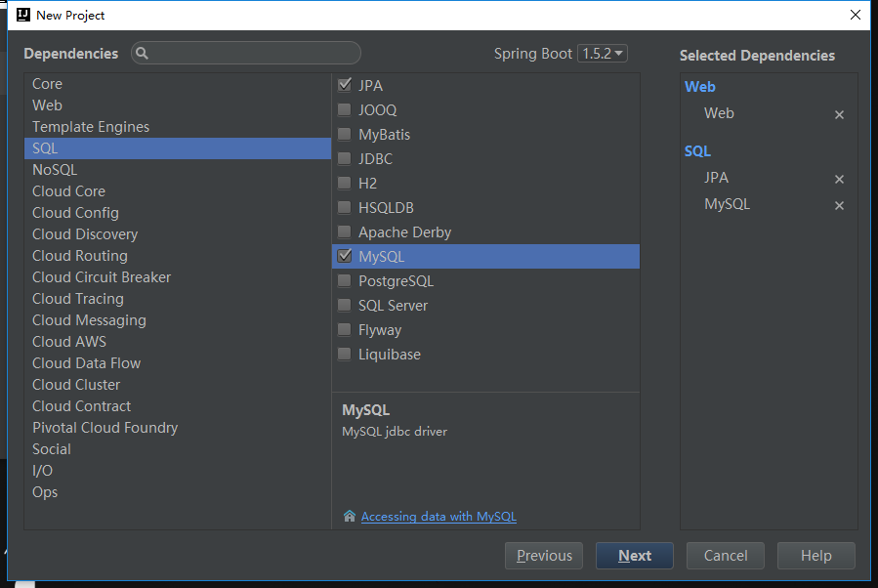Open the Spring Boot version dropdown
This screenshot has width=878, height=588.
coord(602,53)
